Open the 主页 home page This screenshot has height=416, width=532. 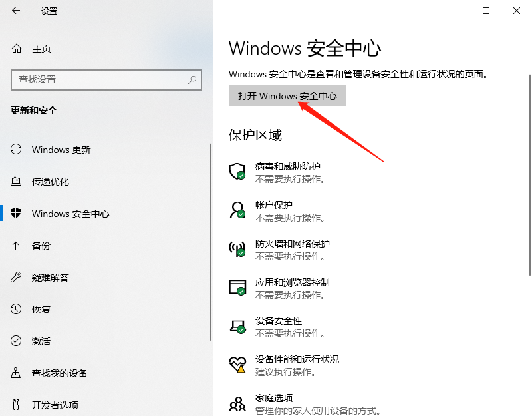point(41,49)
